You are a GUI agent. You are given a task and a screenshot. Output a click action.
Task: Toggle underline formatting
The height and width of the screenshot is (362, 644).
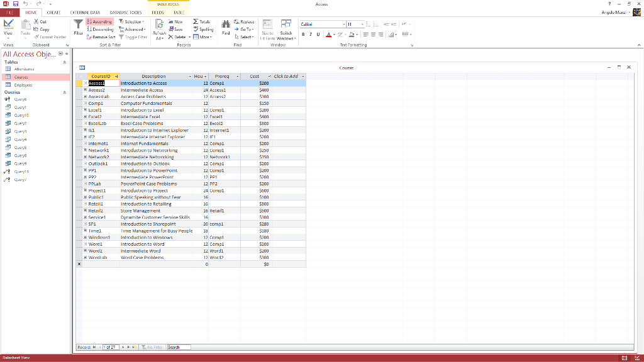pyautogui.click(x=318, y=34)
